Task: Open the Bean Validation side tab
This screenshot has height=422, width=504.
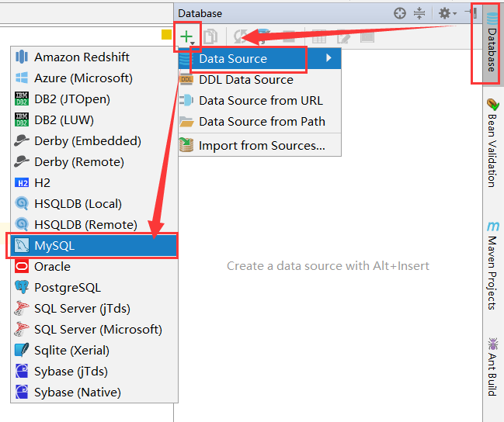Action: point(492,143)
